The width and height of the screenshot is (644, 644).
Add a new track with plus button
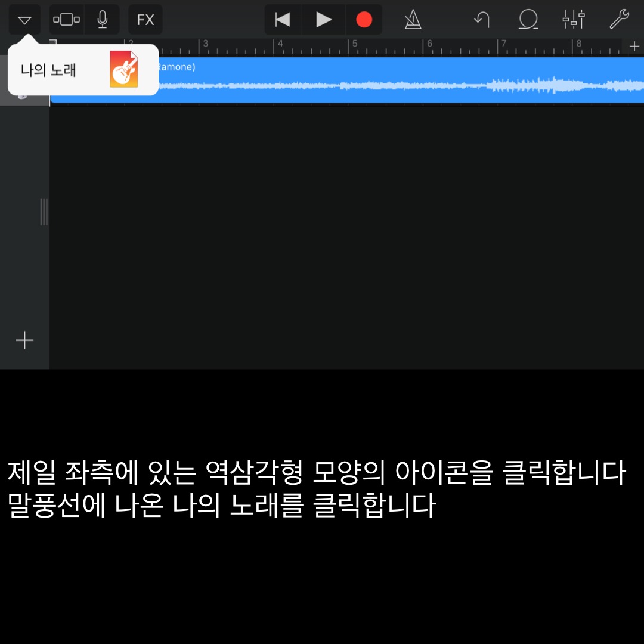[x=24, y=340]
